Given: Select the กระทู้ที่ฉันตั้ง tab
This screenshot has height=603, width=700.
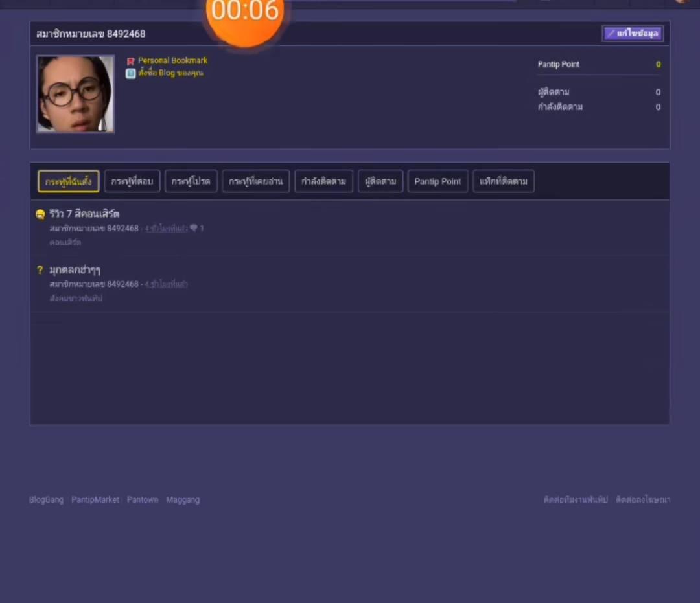Looking at the screenshot, I should tap(68, 181).
